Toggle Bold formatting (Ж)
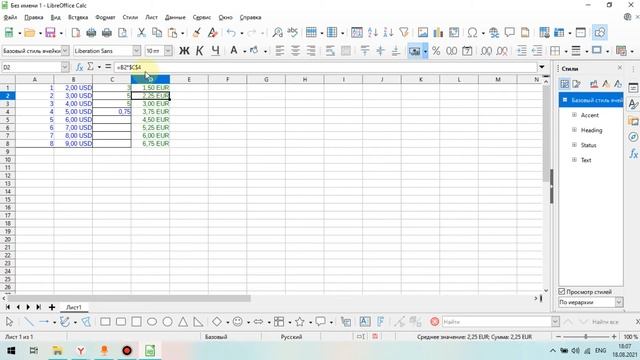 pyautogui.click(x=184, y=51)
